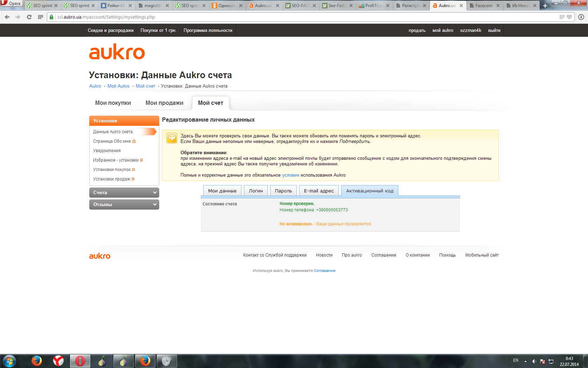Screen dimensions: 588x368
Task: Open Покупки от 1 грн. menu item
Action: click(x=159, y=30)
